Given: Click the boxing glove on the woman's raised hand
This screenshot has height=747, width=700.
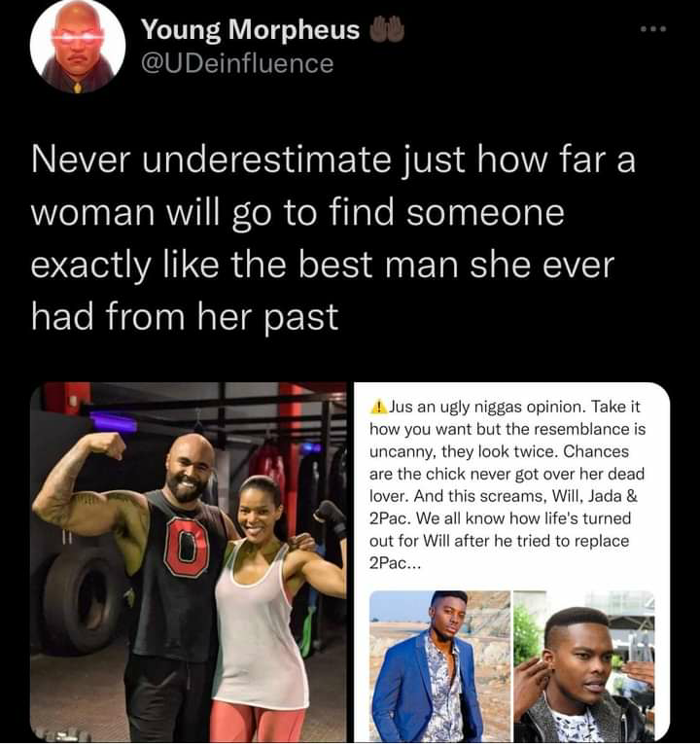Looking at the screenshot, I should coord(330,518).
